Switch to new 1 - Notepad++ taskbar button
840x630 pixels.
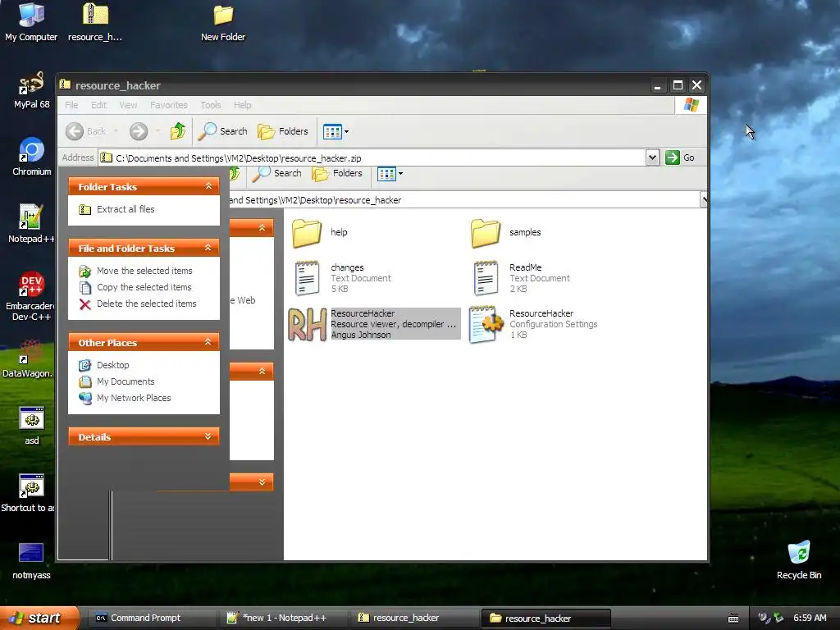coord(285,618)
